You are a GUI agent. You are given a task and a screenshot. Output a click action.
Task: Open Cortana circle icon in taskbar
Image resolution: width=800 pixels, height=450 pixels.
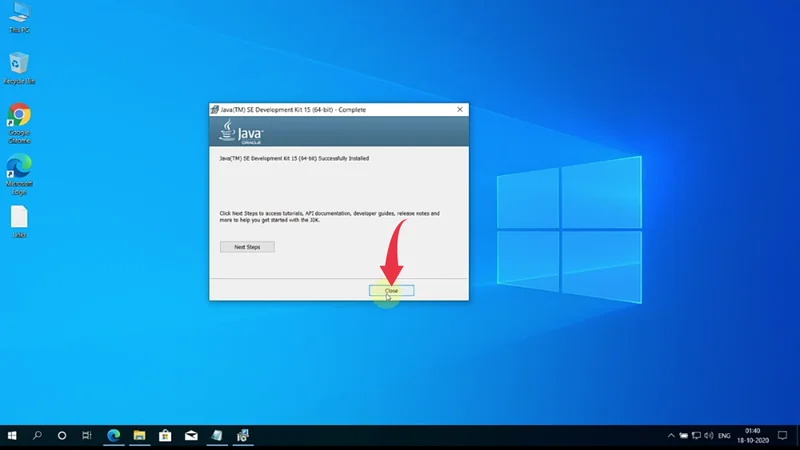tap(62, 436)
